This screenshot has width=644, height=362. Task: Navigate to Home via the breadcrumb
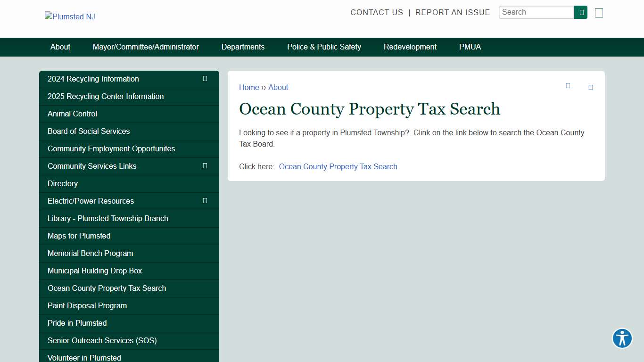point(249,87)
